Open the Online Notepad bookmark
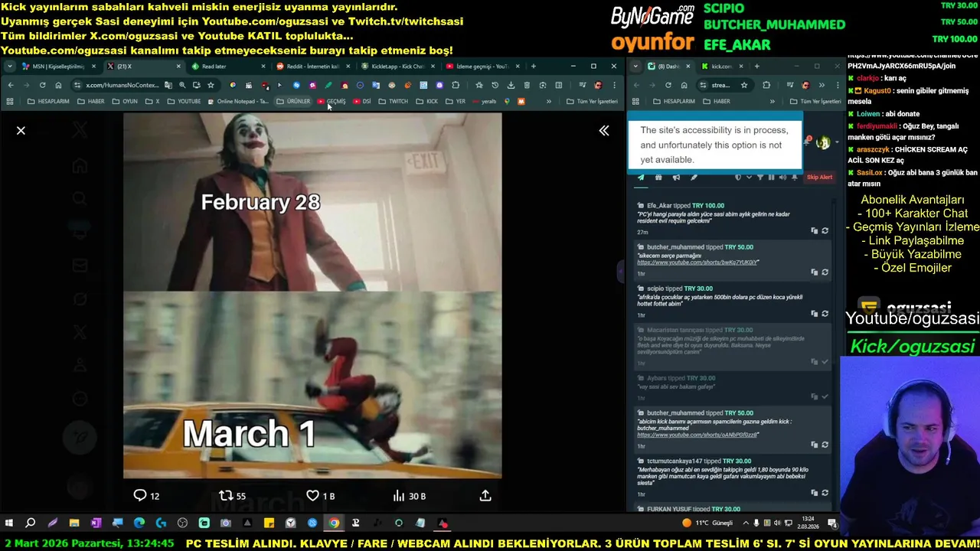The width and height of the screenshot is (980, 551). click(237, 101)
